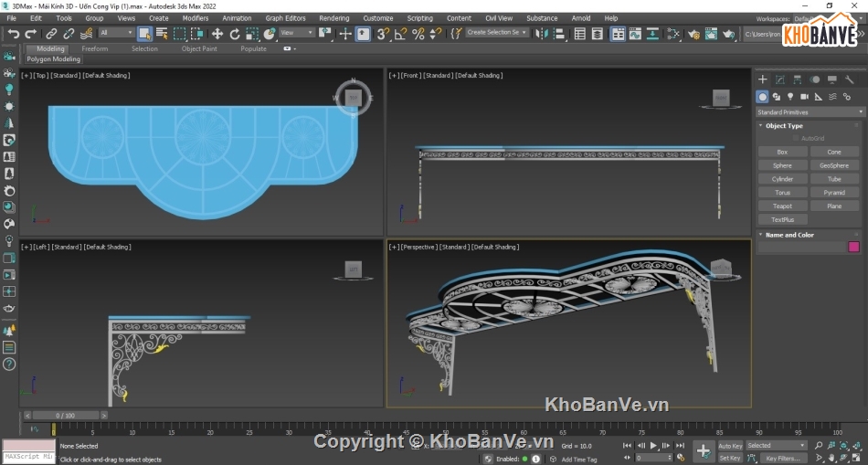The height and width of the screenshot is (465, 868).
Task: Collapse the Name and Color rollout
Action: (789, 235)
